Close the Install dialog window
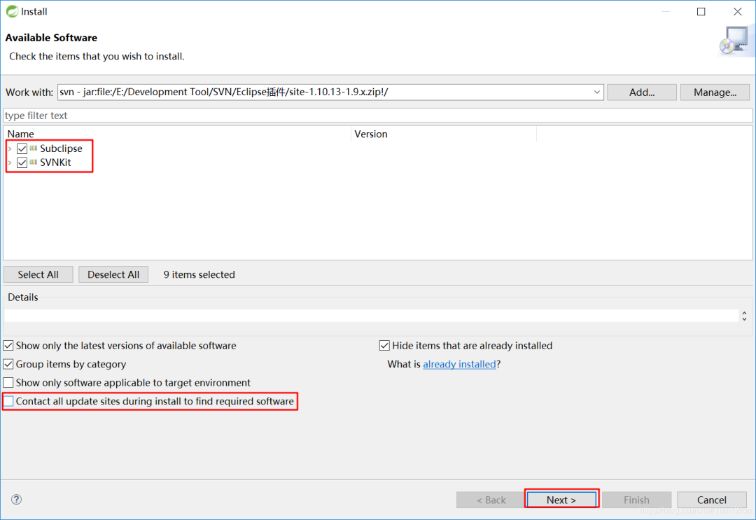The width and height of the screenshot is (756, 520). (738, 12)
